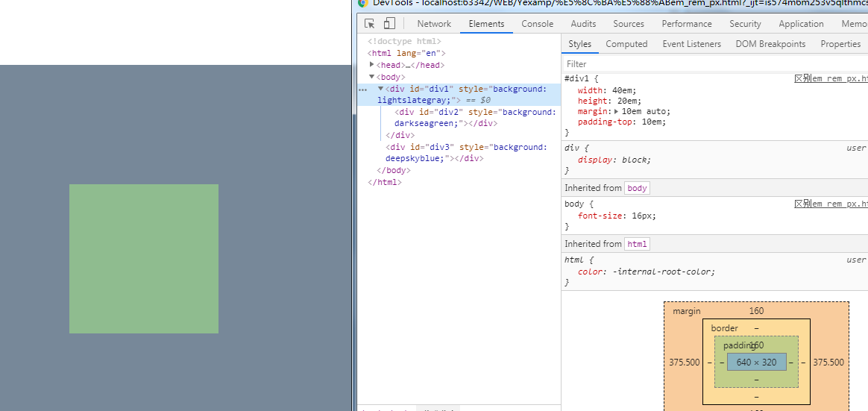Open the Properties sidebar tab

(x=840, y=44)
